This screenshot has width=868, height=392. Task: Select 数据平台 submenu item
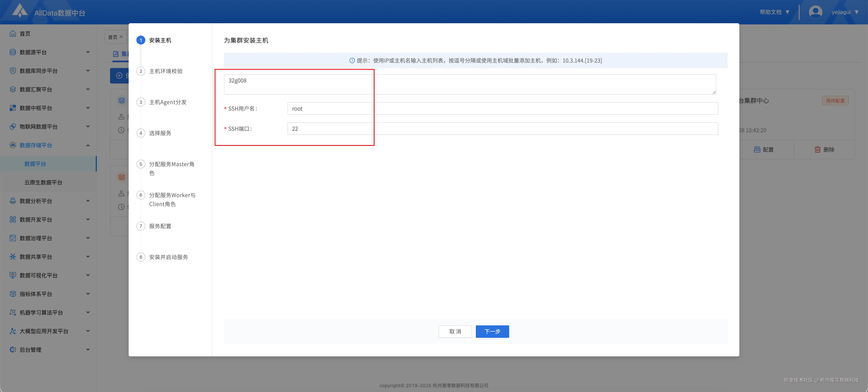[x=35, y=164]
